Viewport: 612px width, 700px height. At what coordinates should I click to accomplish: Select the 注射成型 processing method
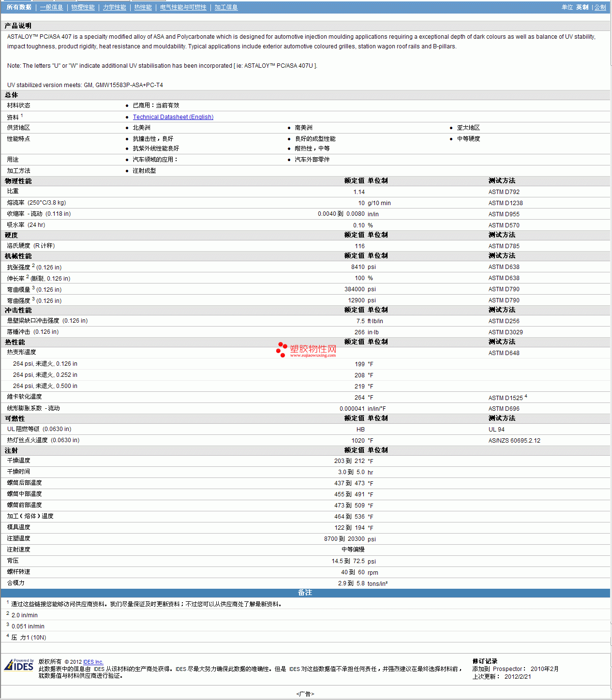(x=144, y=171)
